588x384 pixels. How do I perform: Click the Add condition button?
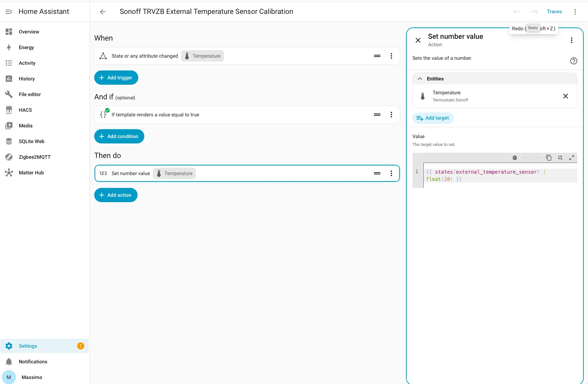pos(119,136)
